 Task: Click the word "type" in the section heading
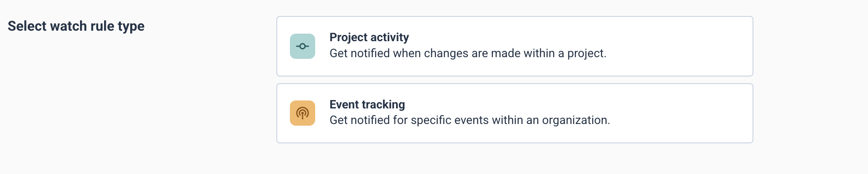[131, 26]
